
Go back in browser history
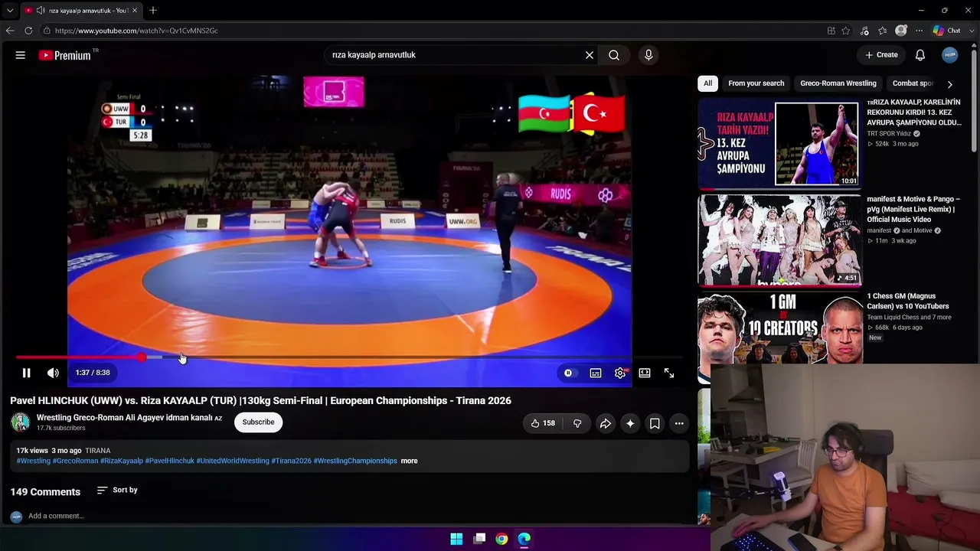(10, 31)
